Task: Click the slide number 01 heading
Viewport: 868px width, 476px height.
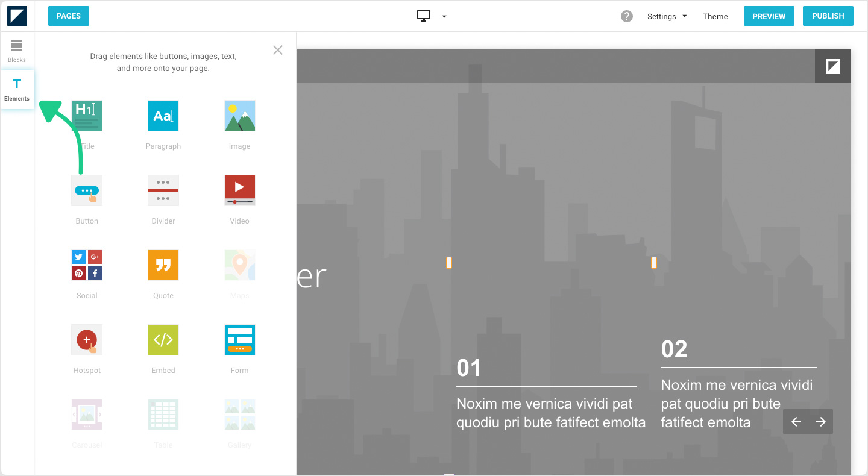Action: pos(469,368)
